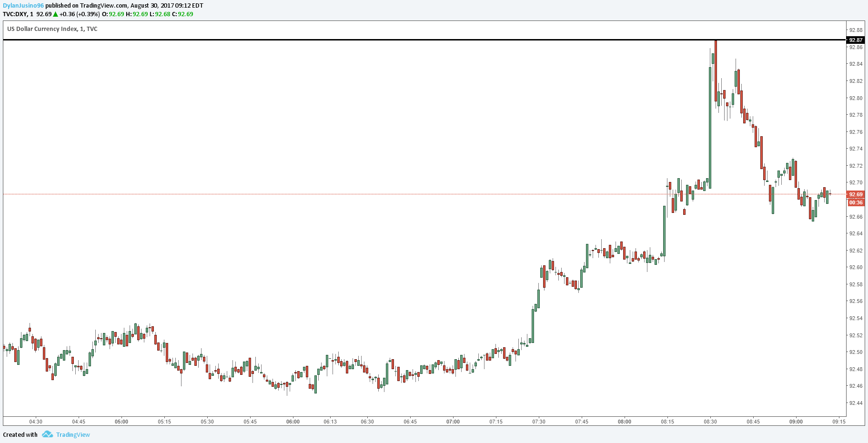Click the 92.44 price axis label
Screen dimensions: 868x443
[856, 403]
